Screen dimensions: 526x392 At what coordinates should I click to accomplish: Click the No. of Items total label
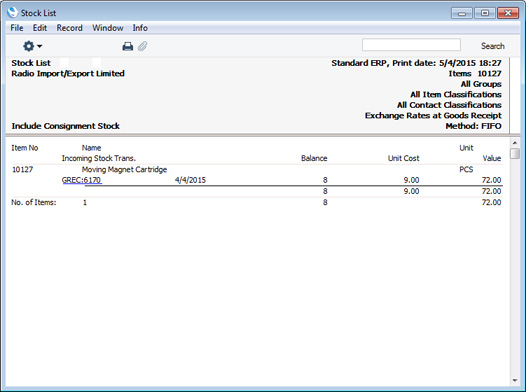click(x=34, y=202)
